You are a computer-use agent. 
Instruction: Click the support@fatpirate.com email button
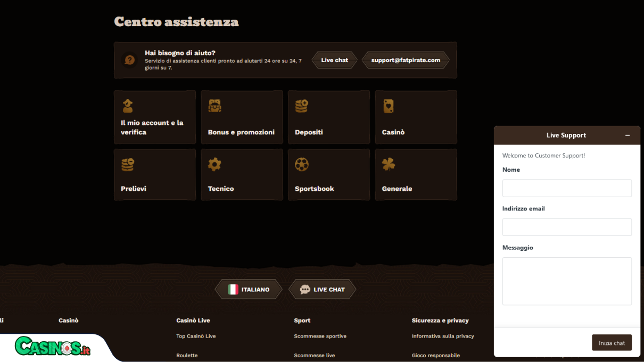tap(406, 60)
